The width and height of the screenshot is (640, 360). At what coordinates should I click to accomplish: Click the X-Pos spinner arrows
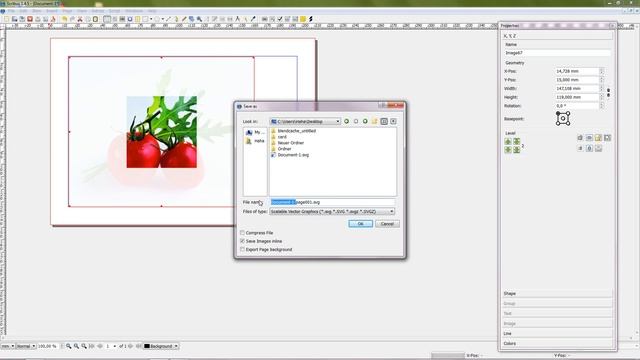pyautogui.click(x=602, y=71)
